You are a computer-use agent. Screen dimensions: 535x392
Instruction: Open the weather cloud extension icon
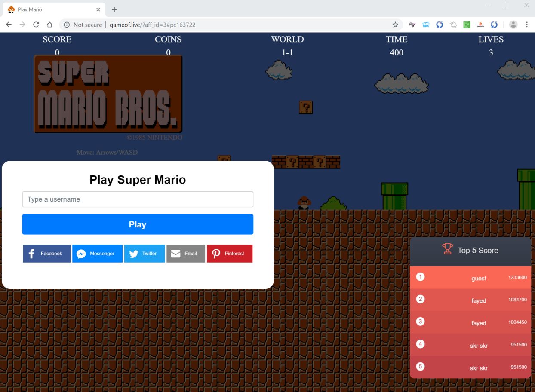click(453, 24)
